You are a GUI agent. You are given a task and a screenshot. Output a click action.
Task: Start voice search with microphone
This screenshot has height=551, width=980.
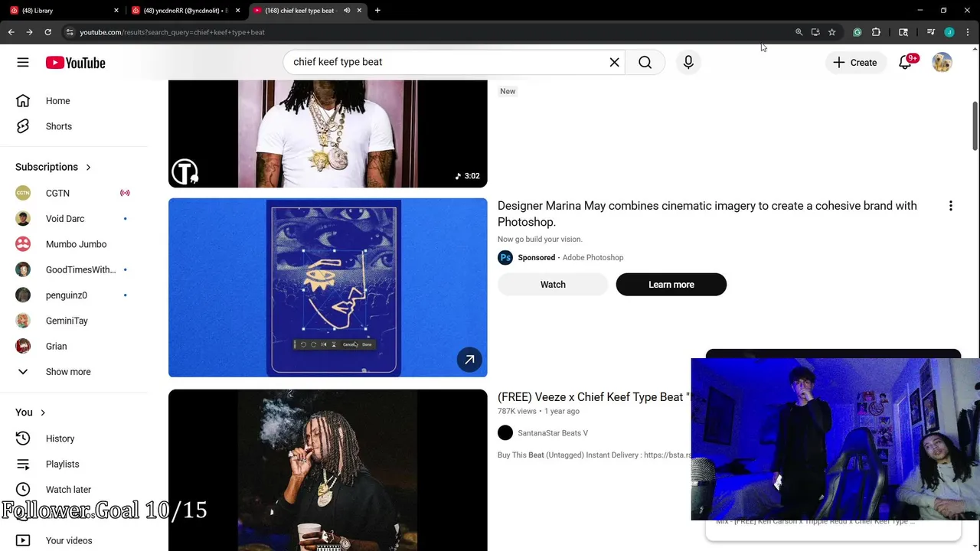(688, 62)
